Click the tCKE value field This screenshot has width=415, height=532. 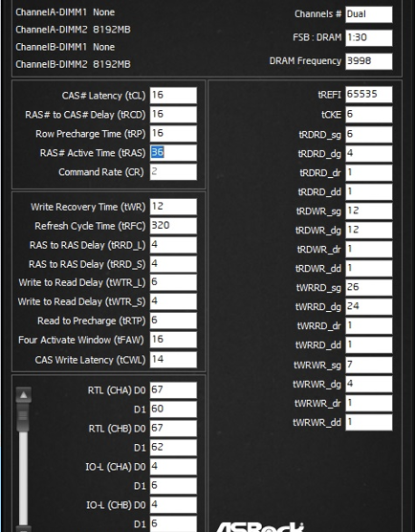click(369, 114)
